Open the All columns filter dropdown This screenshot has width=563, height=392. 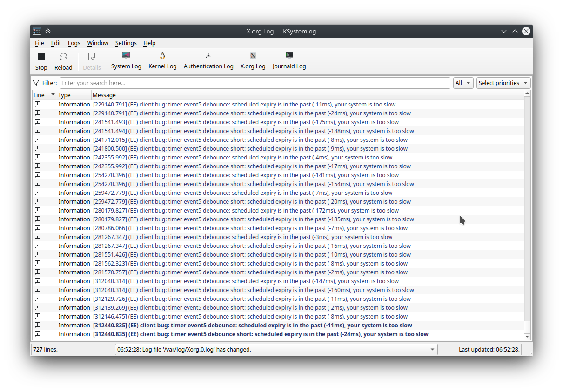463,83
